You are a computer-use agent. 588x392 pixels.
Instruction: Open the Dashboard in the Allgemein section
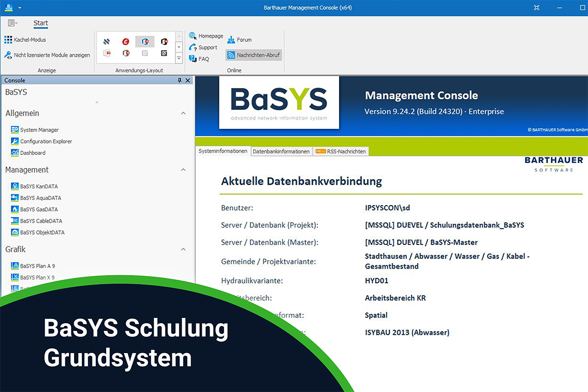point(33,153)
